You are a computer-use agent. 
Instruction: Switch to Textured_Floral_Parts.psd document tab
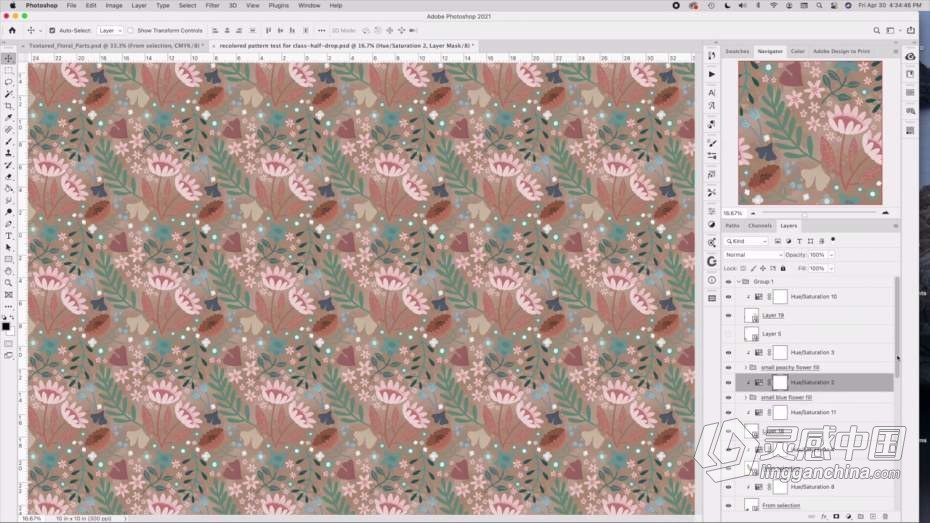click(116, 46)
